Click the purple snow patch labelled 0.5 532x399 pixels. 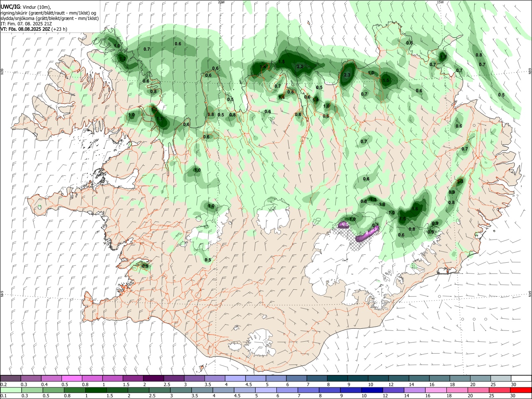[x=345, y=224]
